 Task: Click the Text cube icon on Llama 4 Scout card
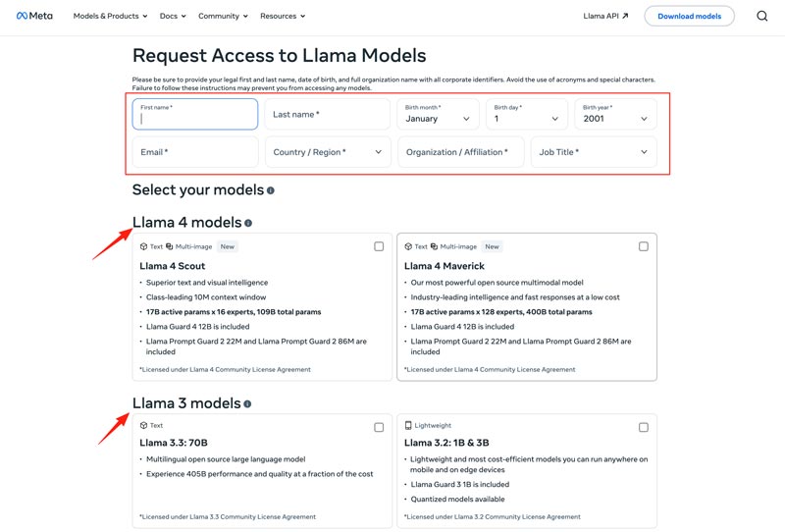(x=144, y=247)
